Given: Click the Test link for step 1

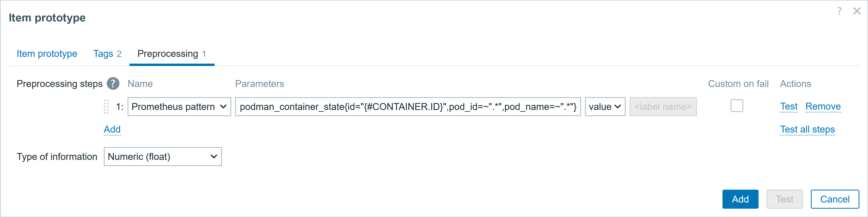Looking at the screenshot, I should point(789,107).
